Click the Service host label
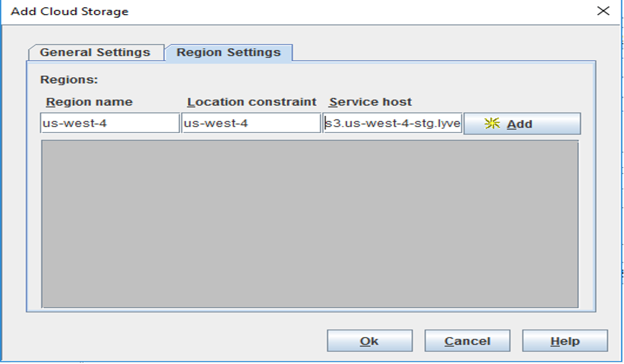 [x=371, y=102]
